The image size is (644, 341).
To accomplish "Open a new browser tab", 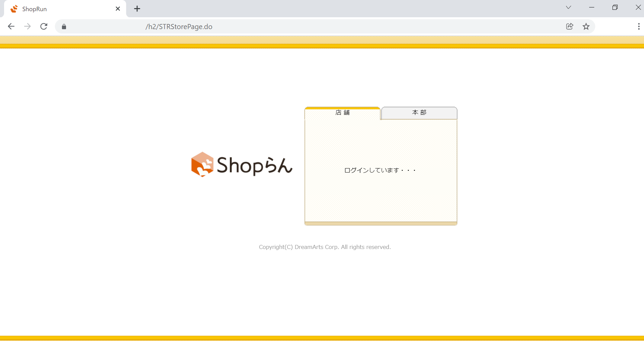I will pyautogui.click(x=137, y=8).
